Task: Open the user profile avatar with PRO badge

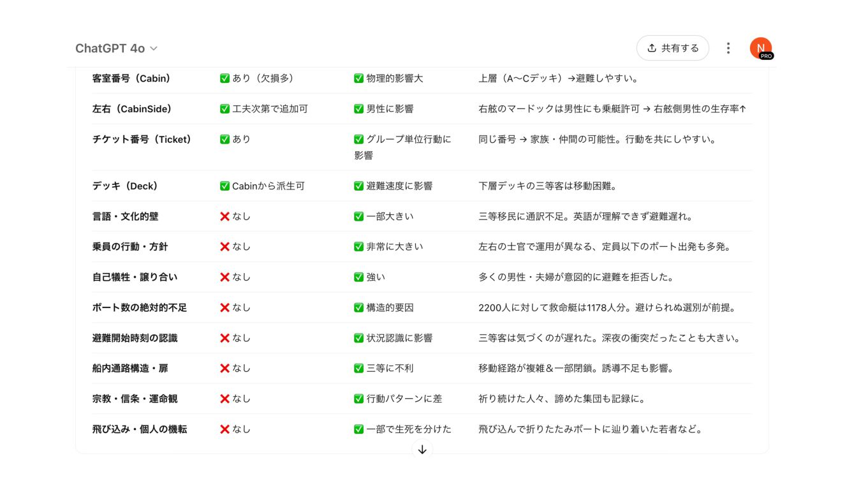Action: click(x=761, y=48)
